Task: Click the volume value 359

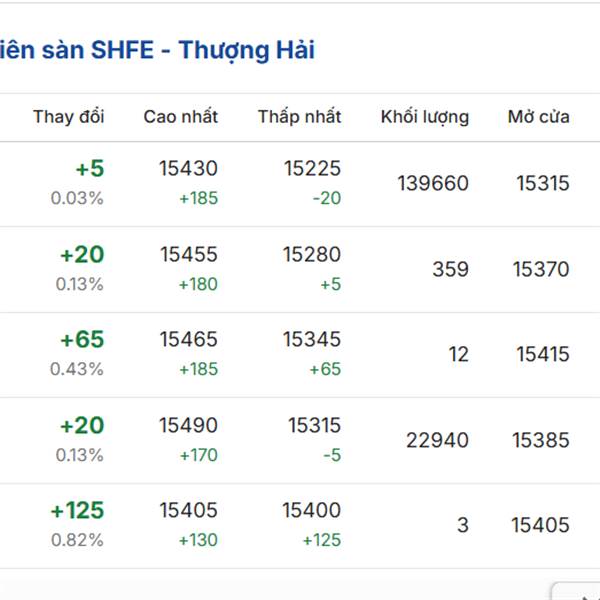Action: coord(450,269)
